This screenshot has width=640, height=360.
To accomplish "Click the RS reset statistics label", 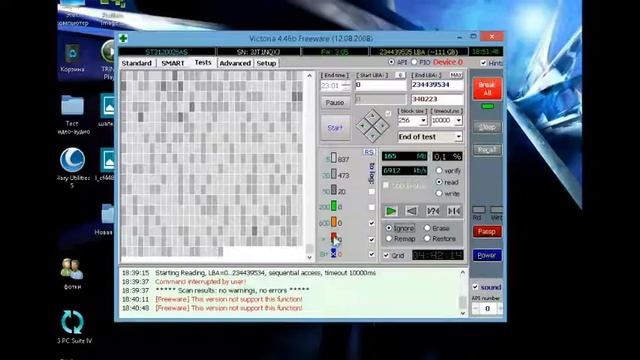I will 368,152.
